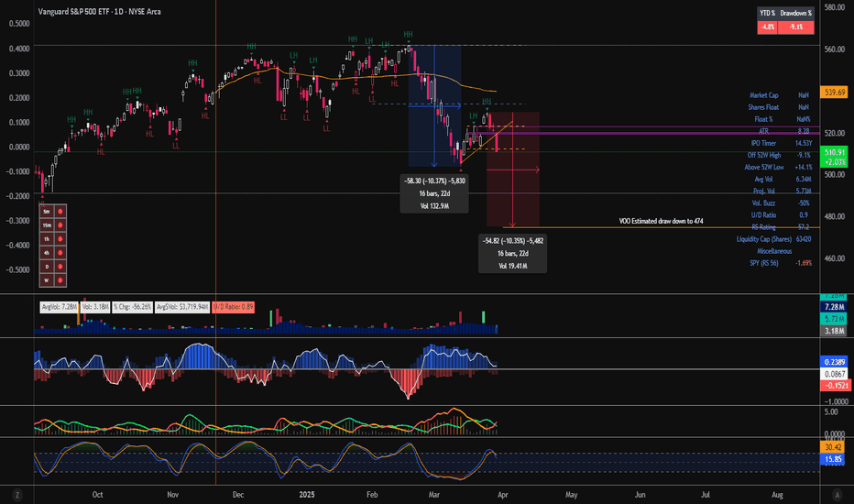Click the Float % row label
Viewport: 854px width, 504px height.
tap(763, 119)
